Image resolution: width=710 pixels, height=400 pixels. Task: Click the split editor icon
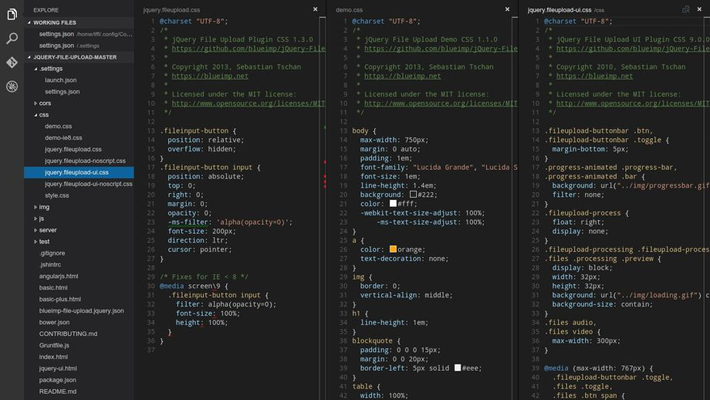pos(686,9)
